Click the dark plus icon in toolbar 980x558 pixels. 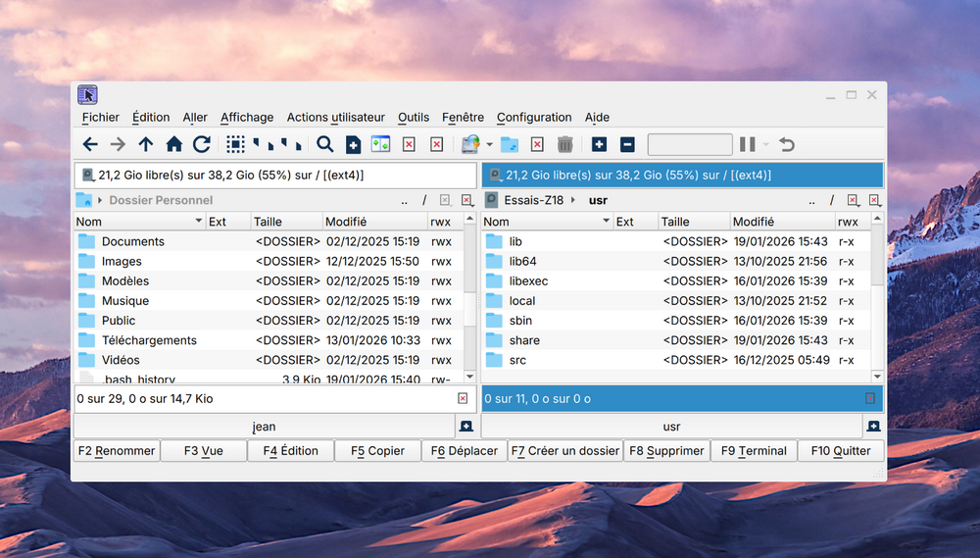pos(599,144)
